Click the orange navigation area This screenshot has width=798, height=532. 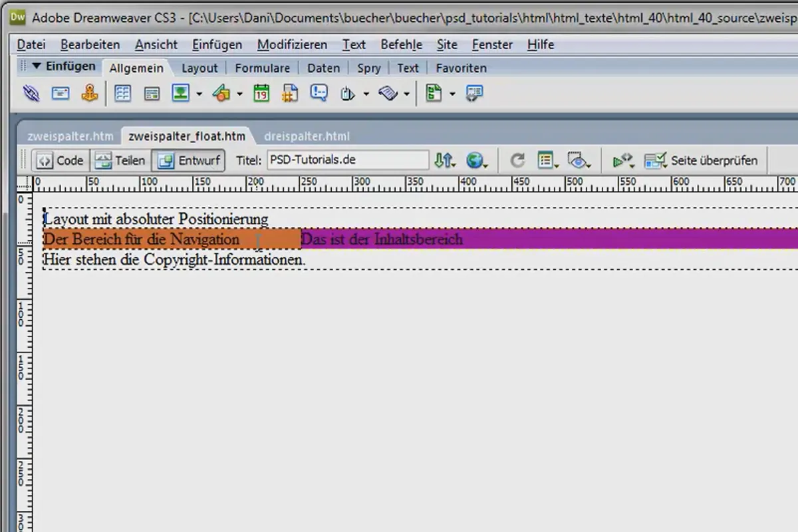pos(172,239)
